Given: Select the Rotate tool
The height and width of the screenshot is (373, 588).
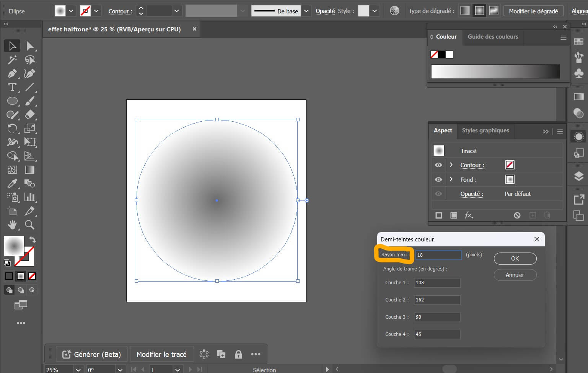Looking at the screenshot, I should 12,128.
